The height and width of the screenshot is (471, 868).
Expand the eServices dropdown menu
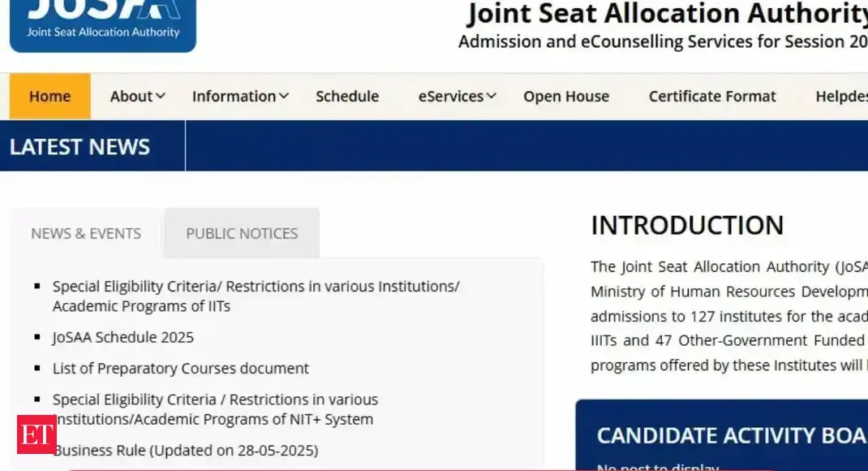[457, 97]
